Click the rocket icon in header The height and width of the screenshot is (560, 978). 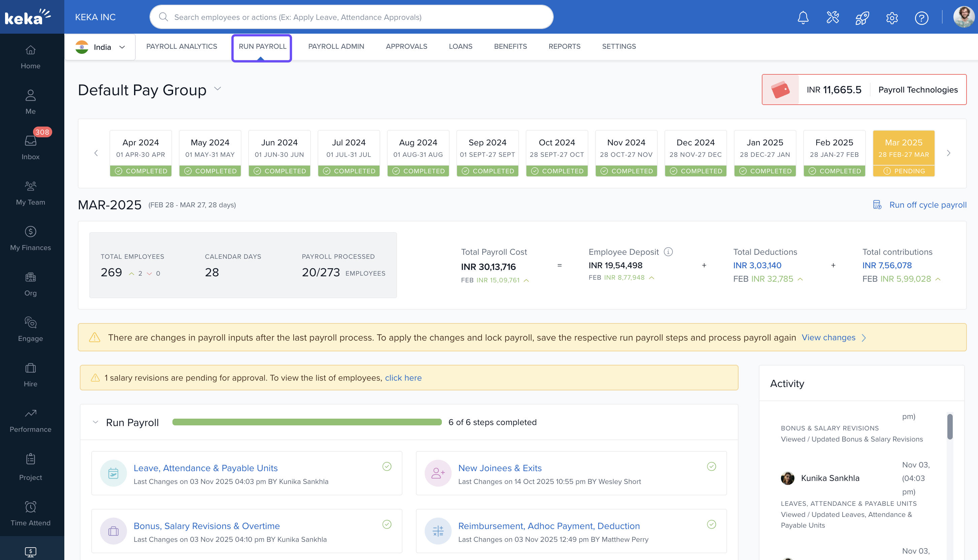[x=862, y=17]
